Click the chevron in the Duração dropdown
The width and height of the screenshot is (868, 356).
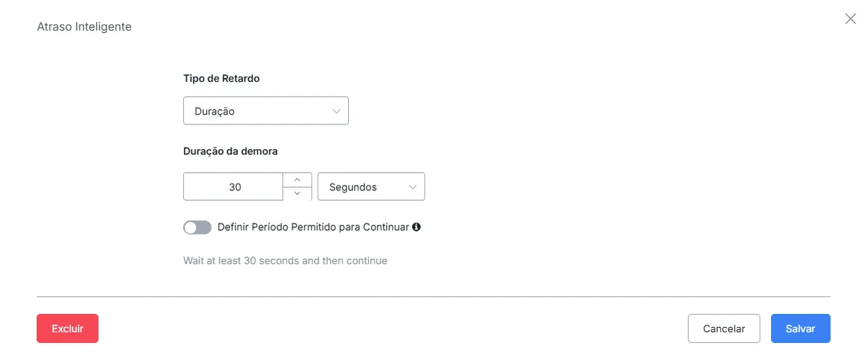pyautogui.click(x=336, y=112)
